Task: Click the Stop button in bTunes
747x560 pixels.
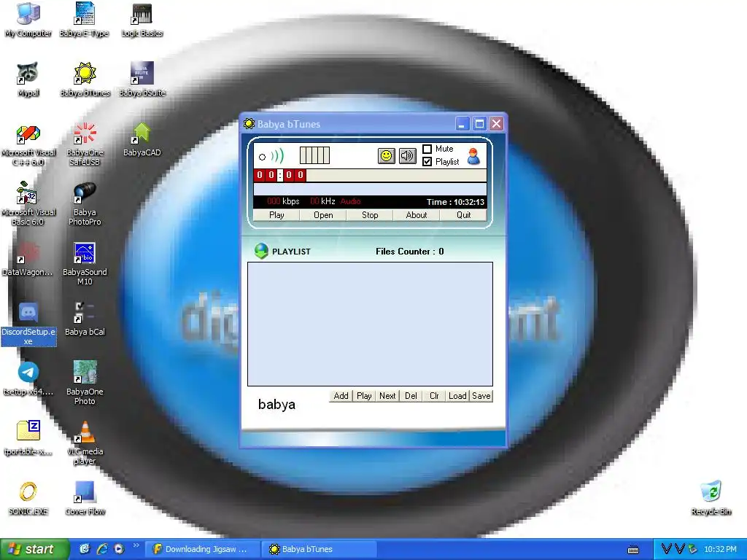Action: pos(370,215)
